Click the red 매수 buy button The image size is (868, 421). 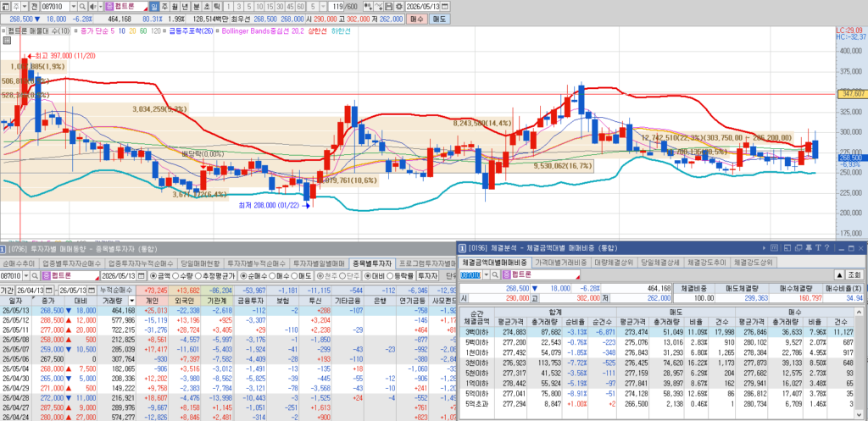(x=417, y=19)
